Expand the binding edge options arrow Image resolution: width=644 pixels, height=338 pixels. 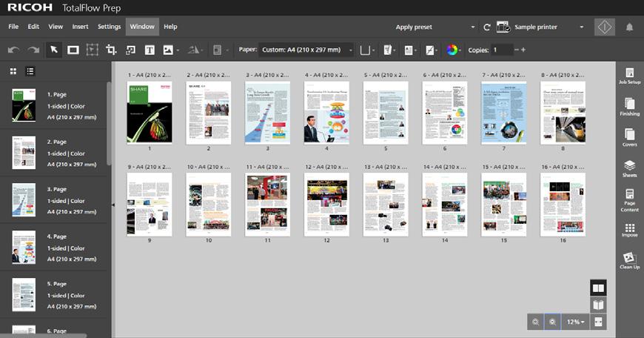point(373,50)
